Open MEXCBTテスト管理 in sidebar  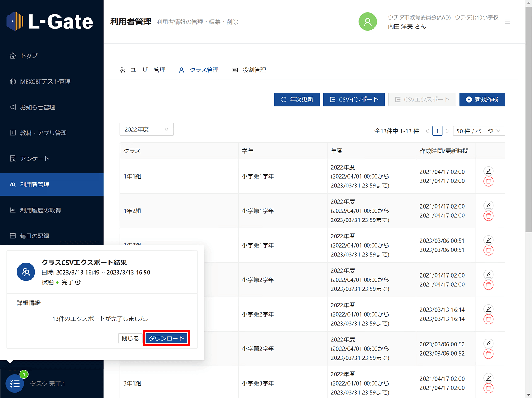click(x=52, y=81)
